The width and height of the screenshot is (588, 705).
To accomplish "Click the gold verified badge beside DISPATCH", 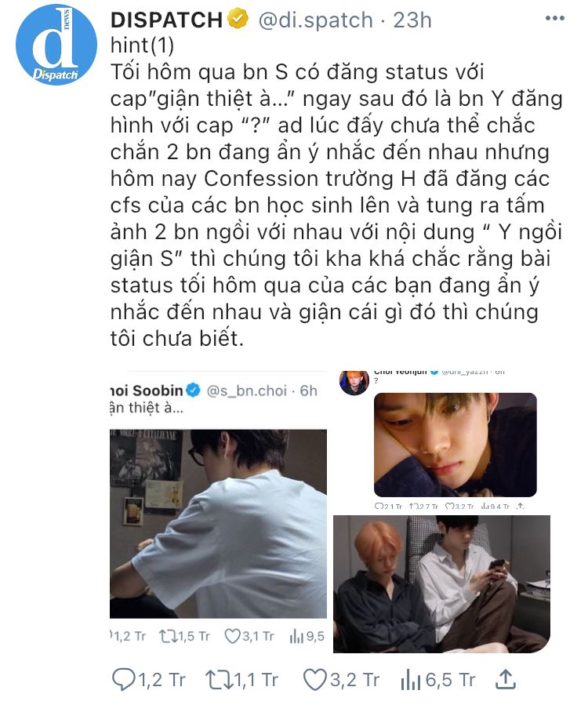I will [238, 20].
